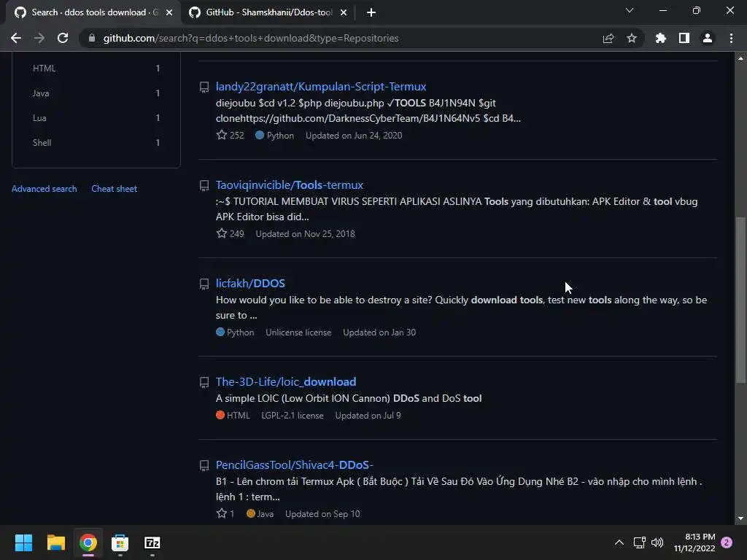Toggle the Chrome side panel icon
Image resolution: width=747 pixels, height=560 pixels.
(684, 38)
